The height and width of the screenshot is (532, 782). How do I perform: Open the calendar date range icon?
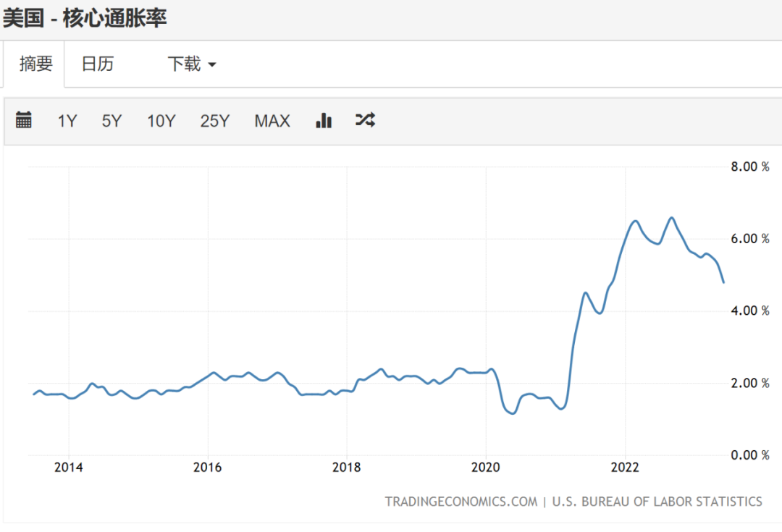[x=23, y=119]
